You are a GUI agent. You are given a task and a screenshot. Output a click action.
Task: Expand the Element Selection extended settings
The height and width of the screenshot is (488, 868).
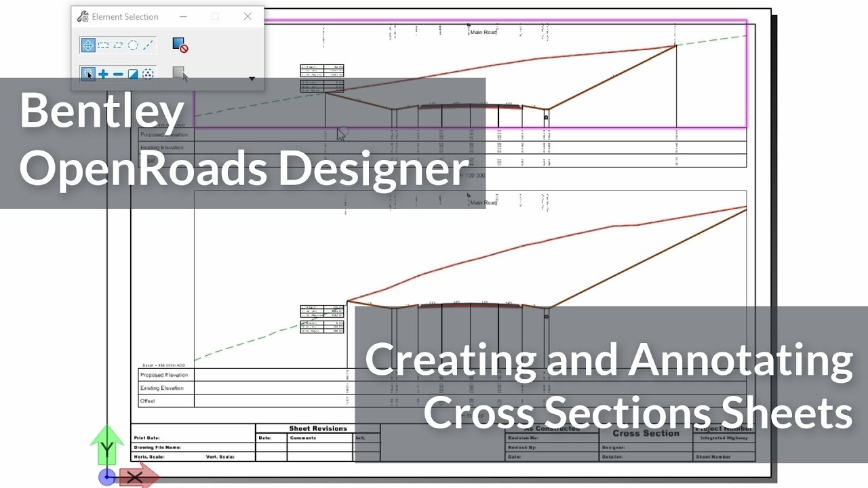252,79
